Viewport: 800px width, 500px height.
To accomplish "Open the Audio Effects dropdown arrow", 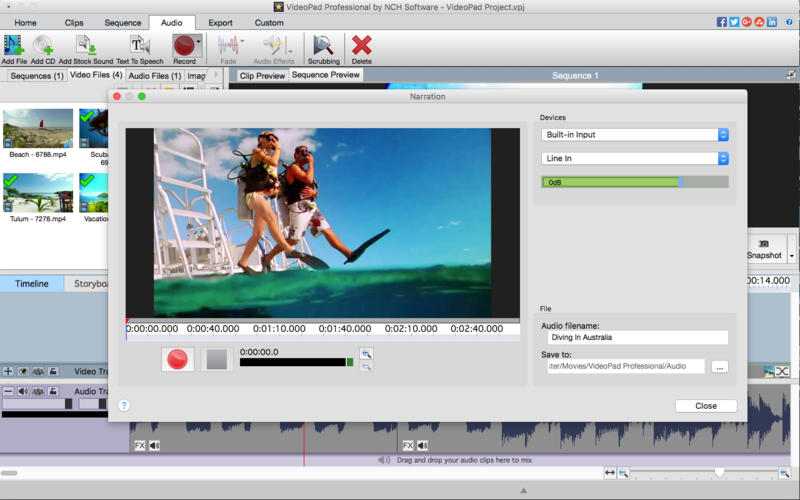I will (290, 52).
